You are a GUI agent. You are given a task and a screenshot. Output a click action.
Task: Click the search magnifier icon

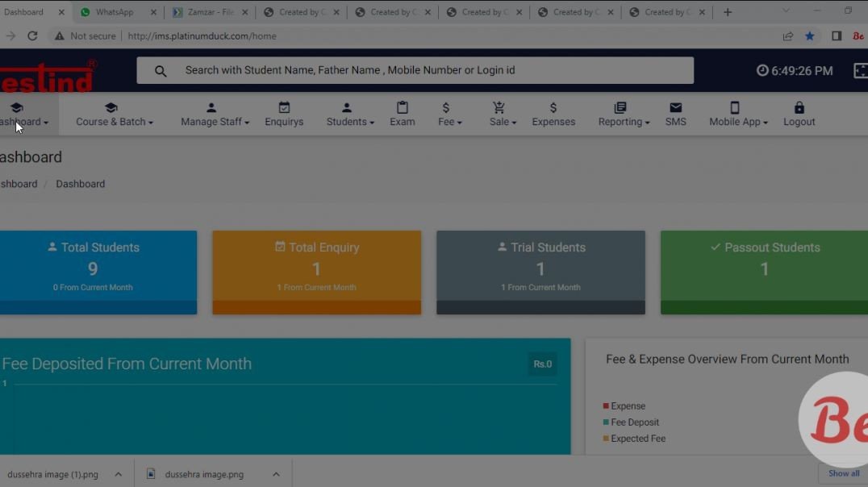click(x=161, y=71)
